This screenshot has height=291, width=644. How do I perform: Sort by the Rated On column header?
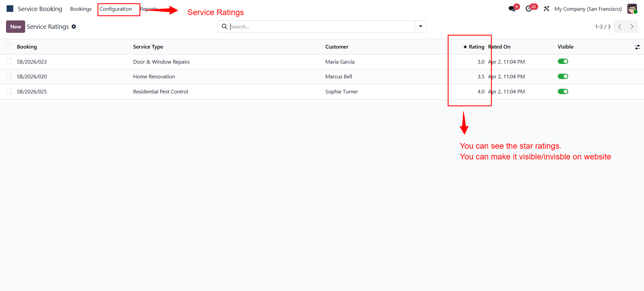point(499,47)
